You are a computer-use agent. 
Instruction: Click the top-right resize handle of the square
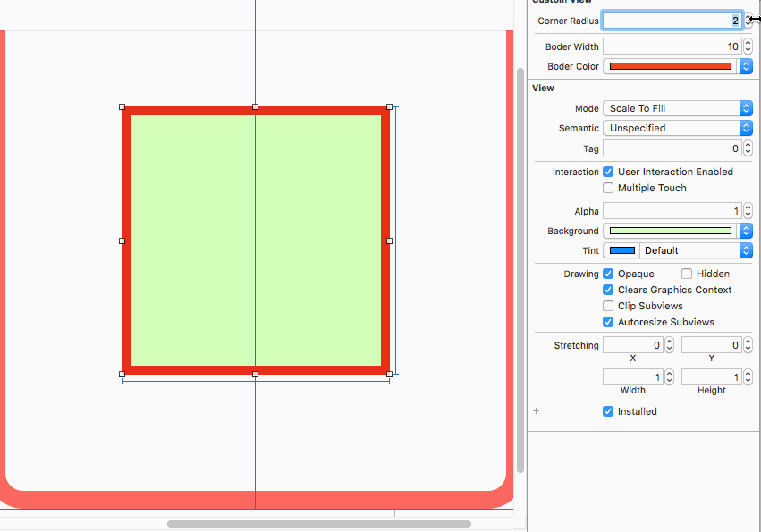[389, 106]
